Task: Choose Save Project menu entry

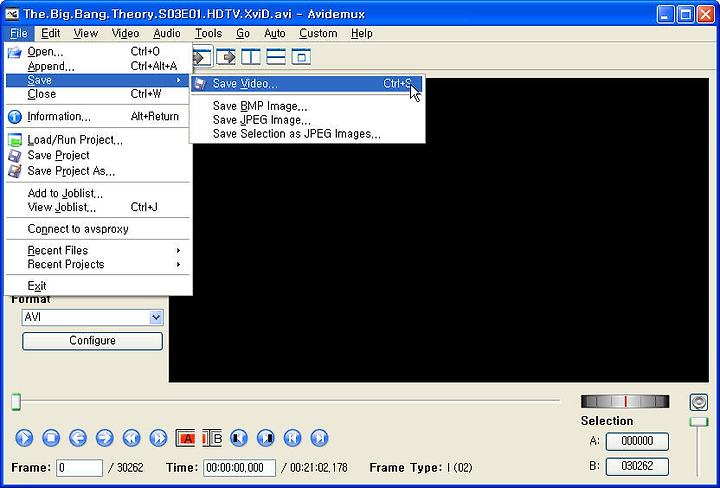Action: click(x=97, y=155)
